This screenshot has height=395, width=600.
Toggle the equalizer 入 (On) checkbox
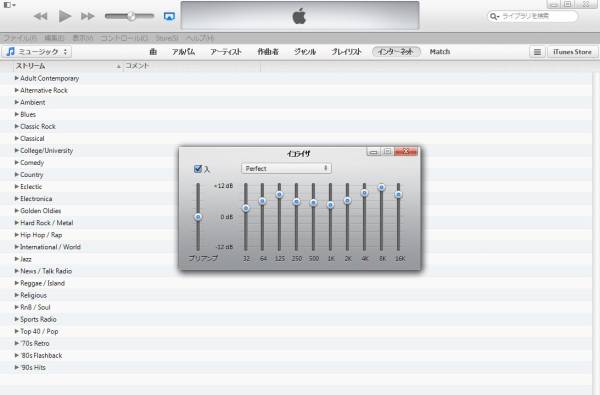[198, 169]
